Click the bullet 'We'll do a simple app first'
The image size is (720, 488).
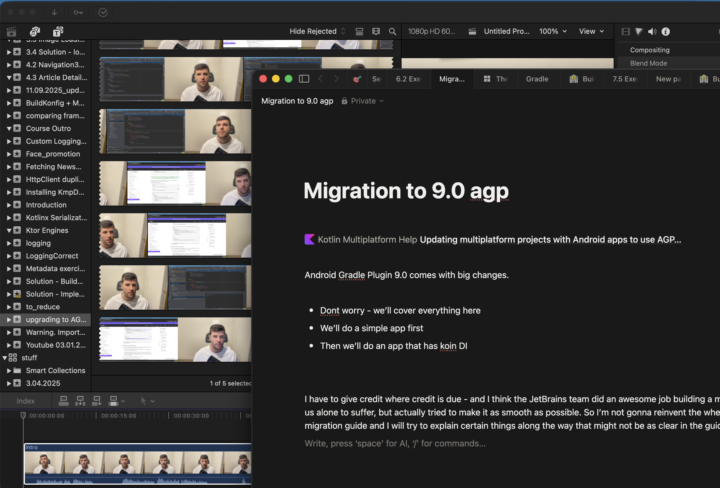371,328
